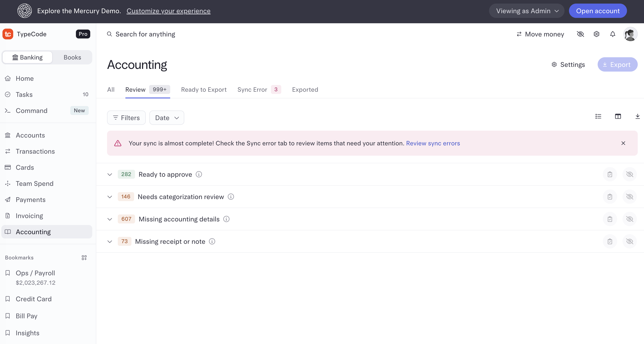Expand the Missing receipt or note section
The width and height of the screenshot is (644, 344).
[109, 241]
